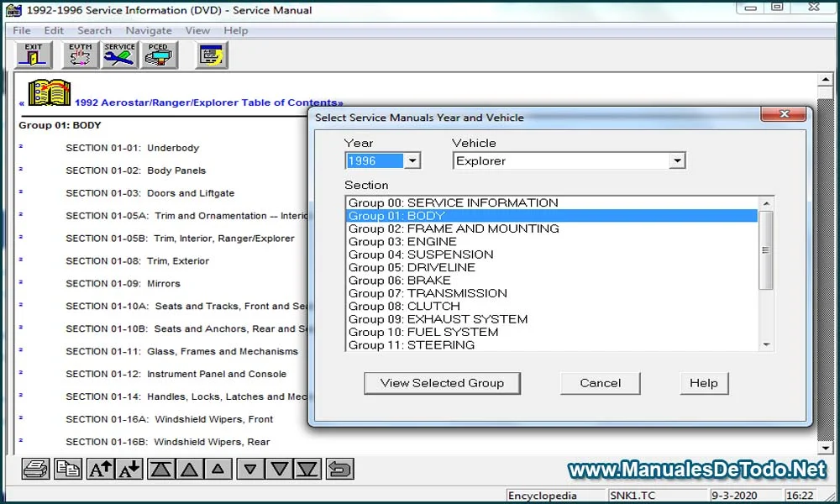Click Section list scroll-up arrow
Screen dimensions: 840x504
(766, 203)
